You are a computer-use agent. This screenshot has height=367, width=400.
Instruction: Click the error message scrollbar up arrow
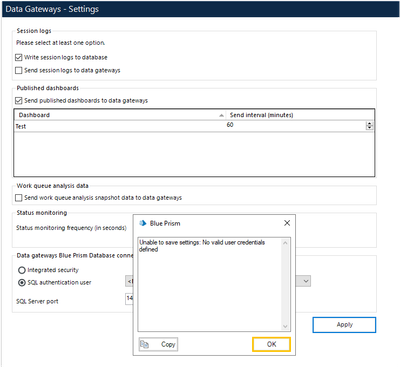(x=285, y=243)
